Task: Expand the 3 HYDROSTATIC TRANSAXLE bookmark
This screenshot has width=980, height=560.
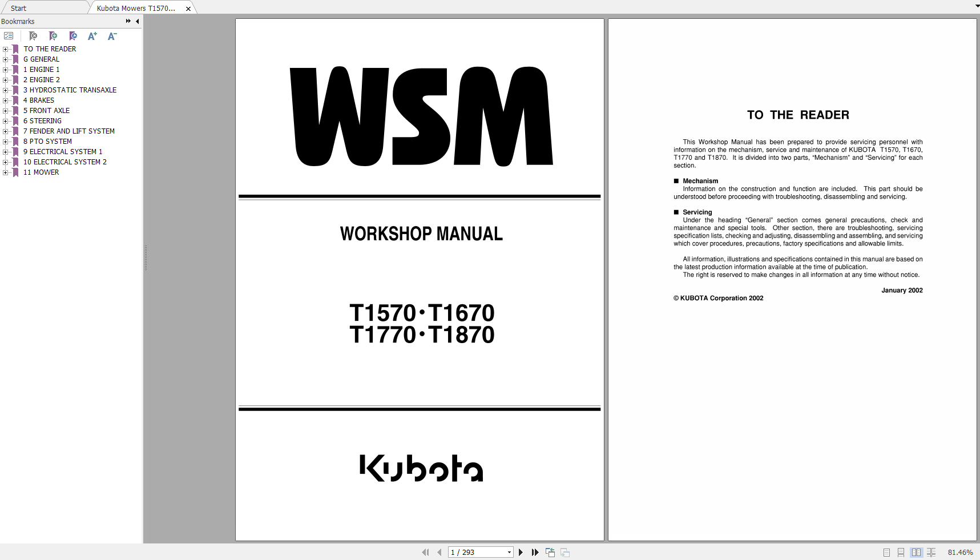Action: pyautogui.click(x=6, y=90)
